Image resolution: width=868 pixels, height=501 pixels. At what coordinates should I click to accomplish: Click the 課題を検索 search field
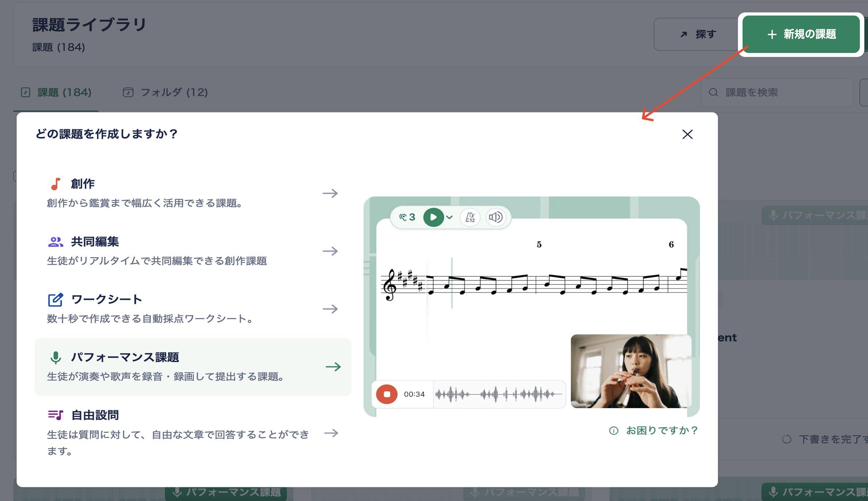tap(777, 92)
